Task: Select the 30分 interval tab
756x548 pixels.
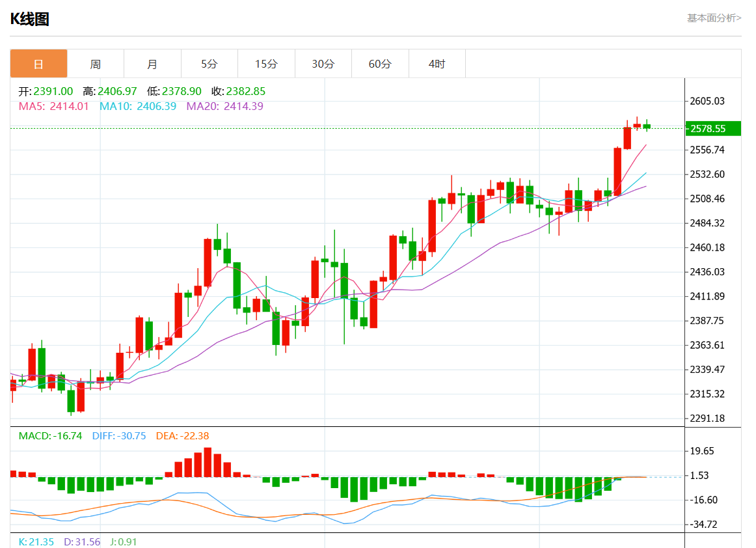Action: pos(323,64)
